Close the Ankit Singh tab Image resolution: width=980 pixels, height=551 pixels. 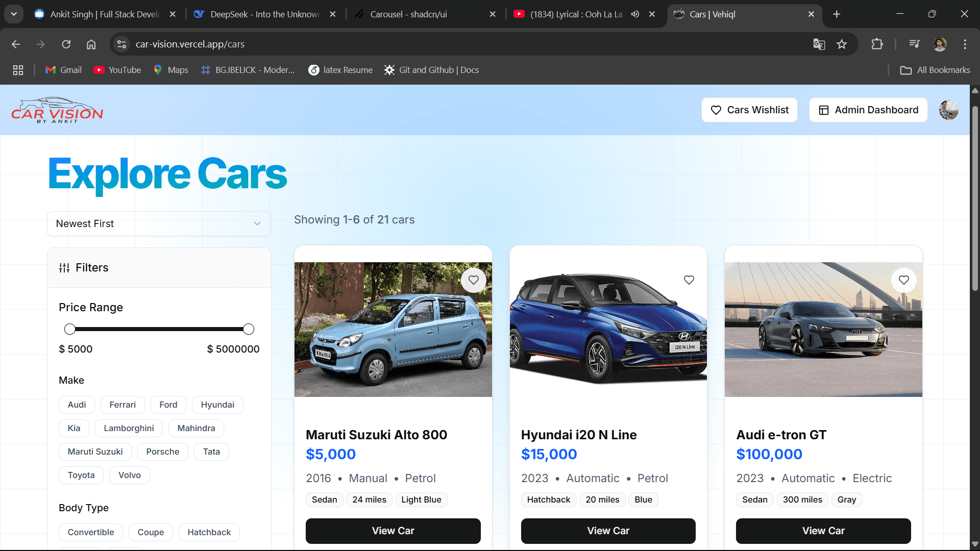point(173,14)
